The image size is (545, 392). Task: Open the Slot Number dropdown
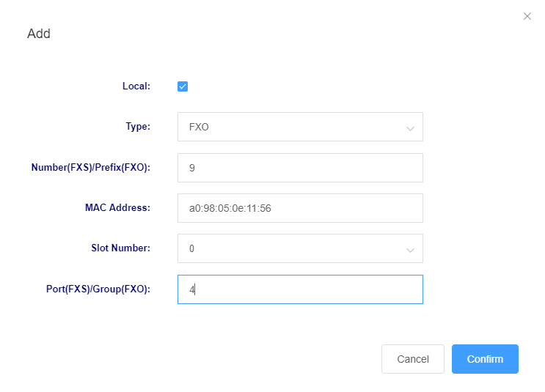pos(300,248)
